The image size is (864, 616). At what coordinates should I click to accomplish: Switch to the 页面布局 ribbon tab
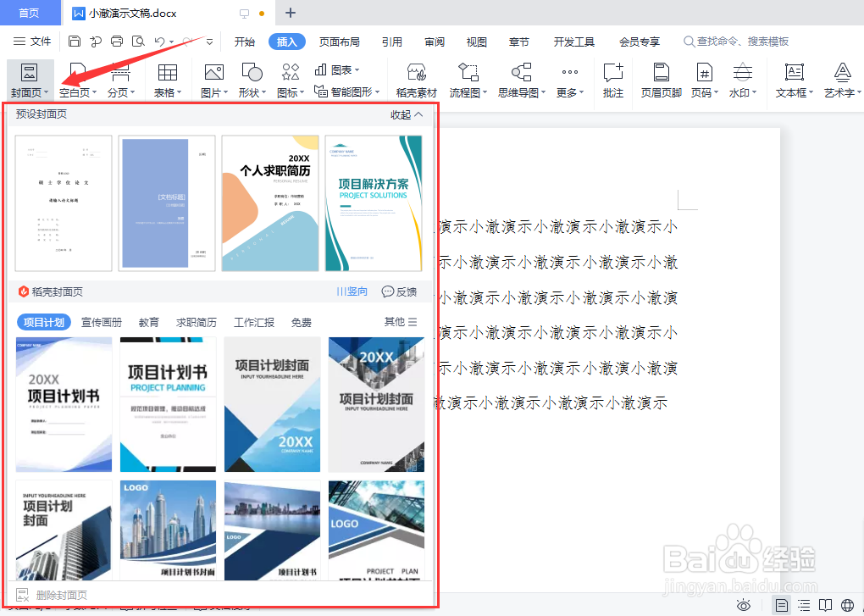click(340, 42)
